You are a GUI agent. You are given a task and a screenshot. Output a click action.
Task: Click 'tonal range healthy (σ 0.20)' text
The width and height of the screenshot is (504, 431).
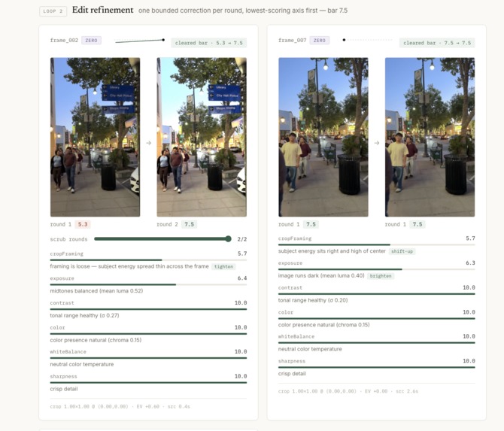pos(313,300)
